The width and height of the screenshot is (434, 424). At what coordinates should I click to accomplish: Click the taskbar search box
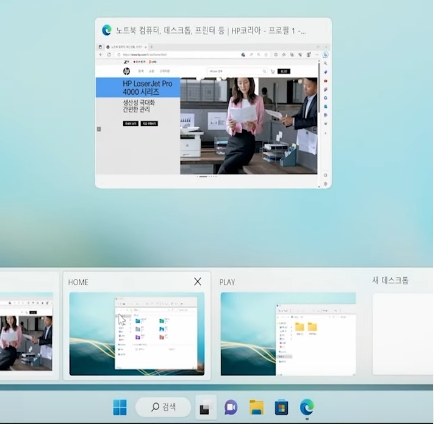[163, 407]
